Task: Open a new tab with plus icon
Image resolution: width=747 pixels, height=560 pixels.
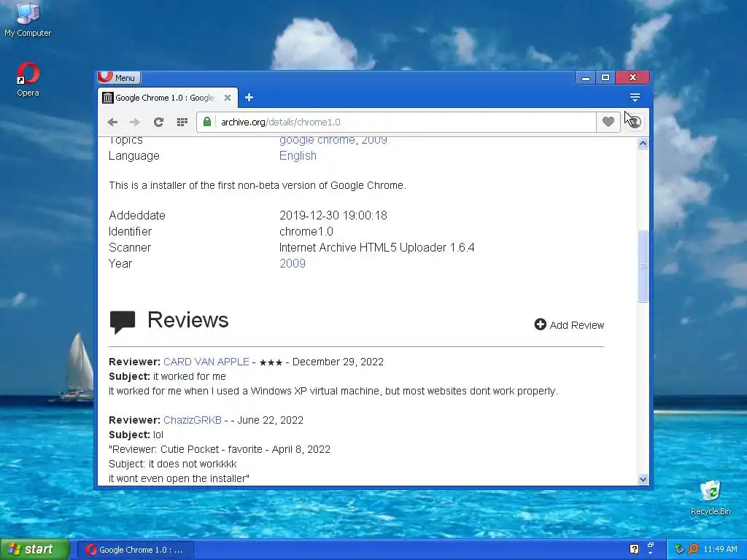Action: tap(249, 98)
